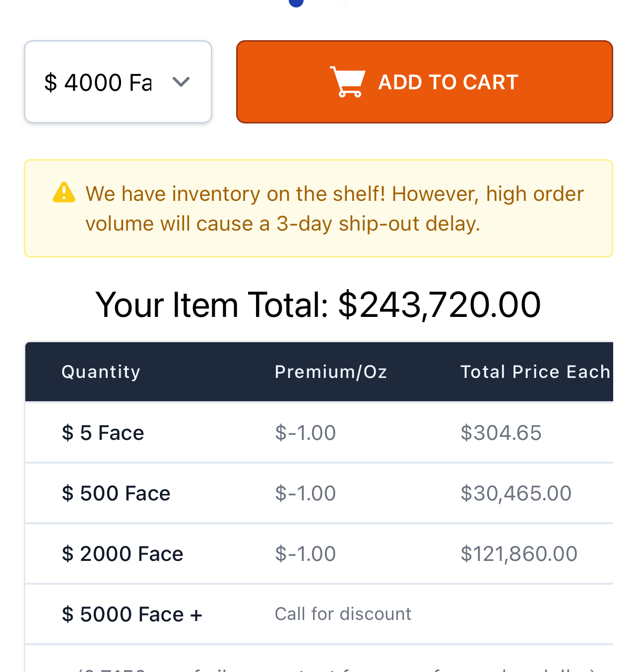637x672 pixels.
Task: Click the $121,860.00 price cell
Action: [x=519, y=554]
